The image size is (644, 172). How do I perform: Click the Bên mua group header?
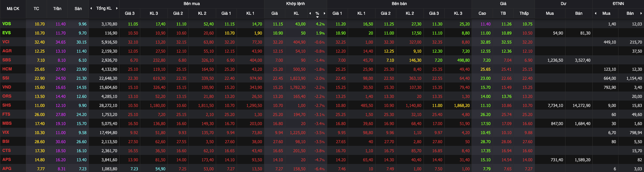pos(192,4)
